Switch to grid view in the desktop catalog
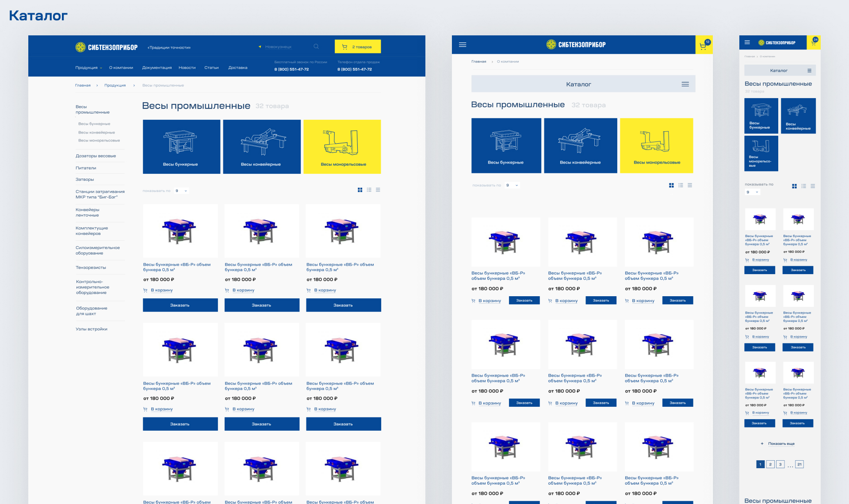This screenshot has height=504, width=849. point(360,190)
